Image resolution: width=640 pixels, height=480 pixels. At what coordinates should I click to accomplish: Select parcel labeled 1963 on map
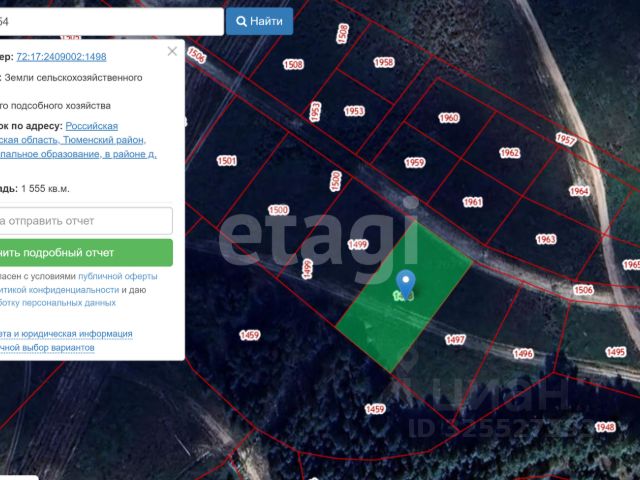tap(546, 239)
